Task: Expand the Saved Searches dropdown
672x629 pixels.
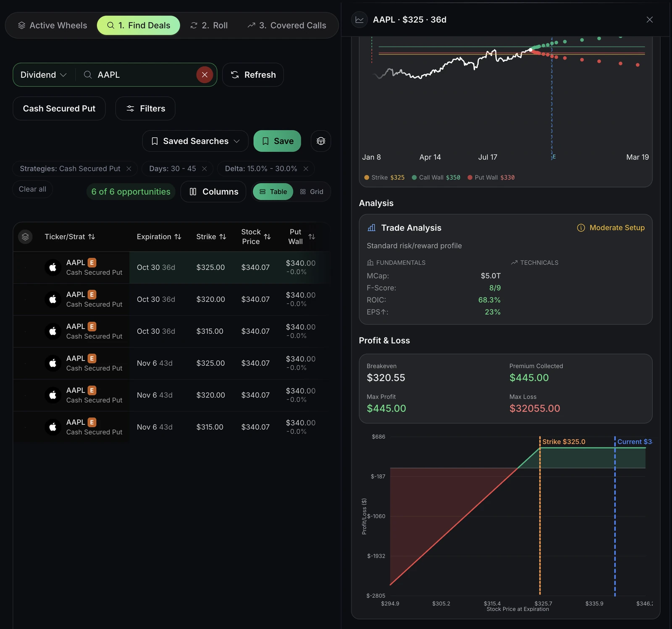Action: [x=195, y=141]
